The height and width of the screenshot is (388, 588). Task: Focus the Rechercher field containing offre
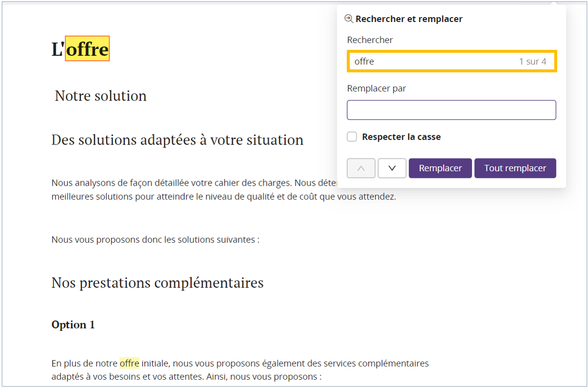click(430, 62)
